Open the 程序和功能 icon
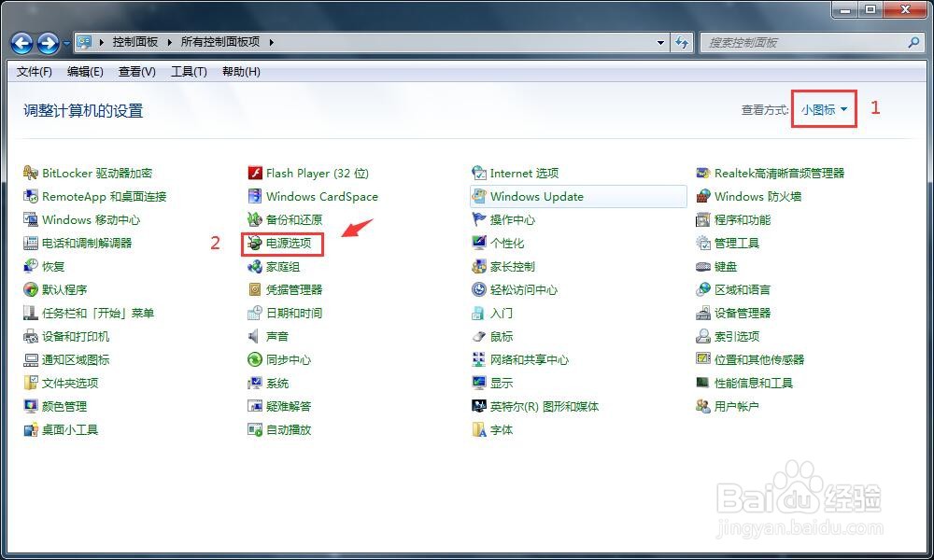Image resolution: width=934 pixels, height=560 pixels. (x=703, y=219)
